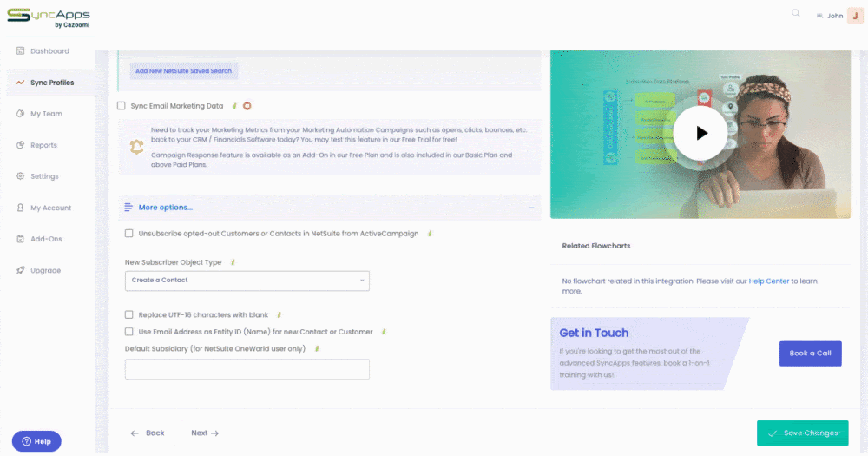Open New Subscriber Object Type dropdown
Viewport: 868px width, 456px height.
point(247,281)
